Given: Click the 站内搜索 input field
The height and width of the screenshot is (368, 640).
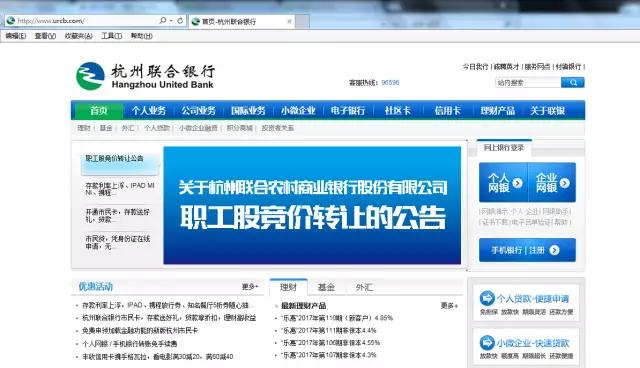Looking at the screenshot, I should click(x=528, y=83).
